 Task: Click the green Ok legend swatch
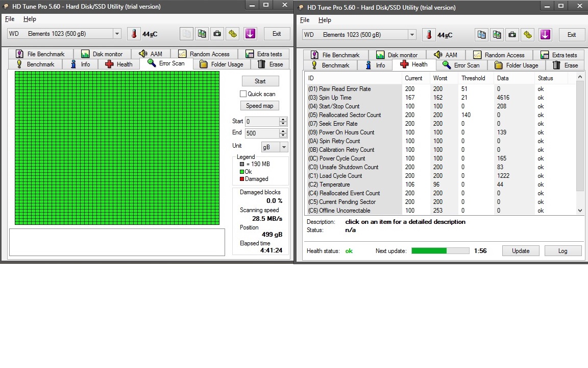click(x=242, y=172)
